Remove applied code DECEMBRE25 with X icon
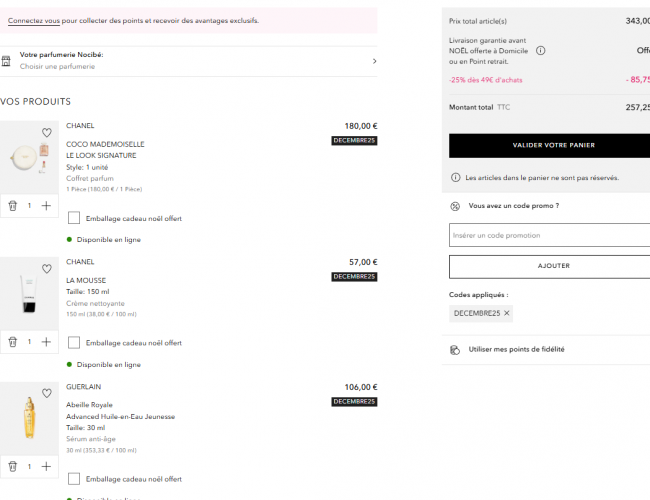Viewport: 650px width, 500px height. [507, 313]
